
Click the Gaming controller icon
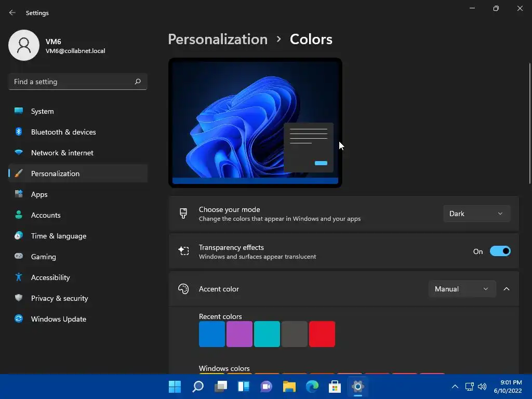tap(19, 256)
